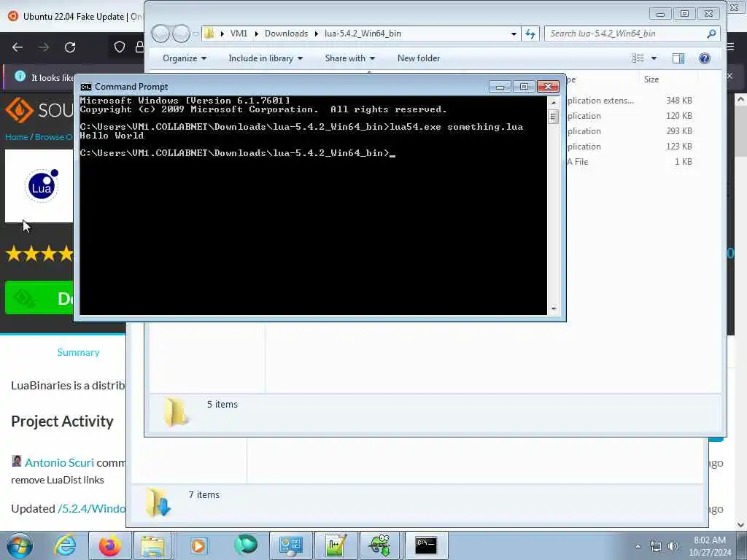Click Command Prompt scrollbar down arrow
The width and height of the screenshot is (747, 560).
coord(553,309)
